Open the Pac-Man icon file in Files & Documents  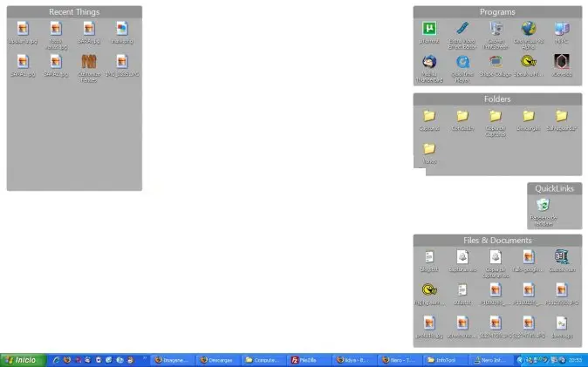coord(429,289)
